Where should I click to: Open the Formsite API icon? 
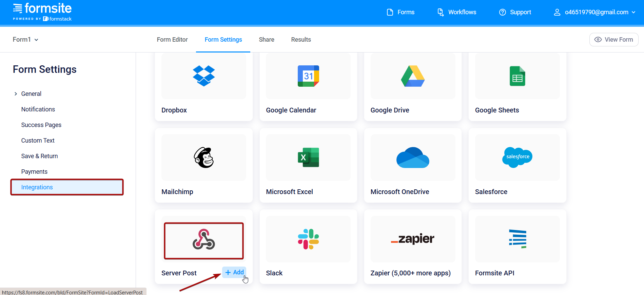point(518,239)
